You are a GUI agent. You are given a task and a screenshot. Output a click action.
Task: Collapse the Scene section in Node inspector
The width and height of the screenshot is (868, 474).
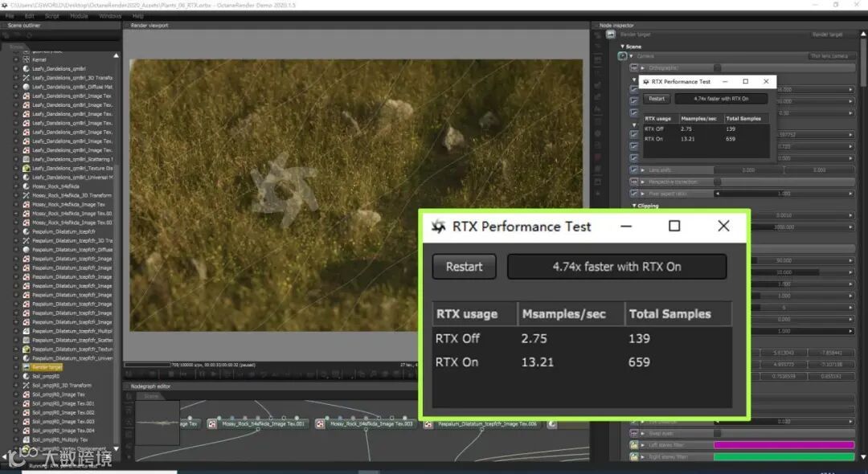coord(623,47)
